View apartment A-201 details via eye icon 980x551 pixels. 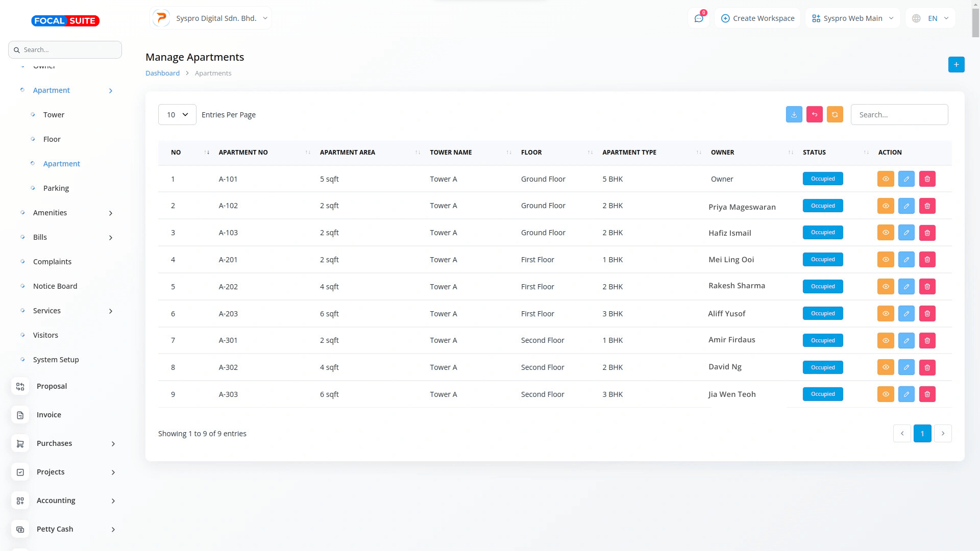886,260
